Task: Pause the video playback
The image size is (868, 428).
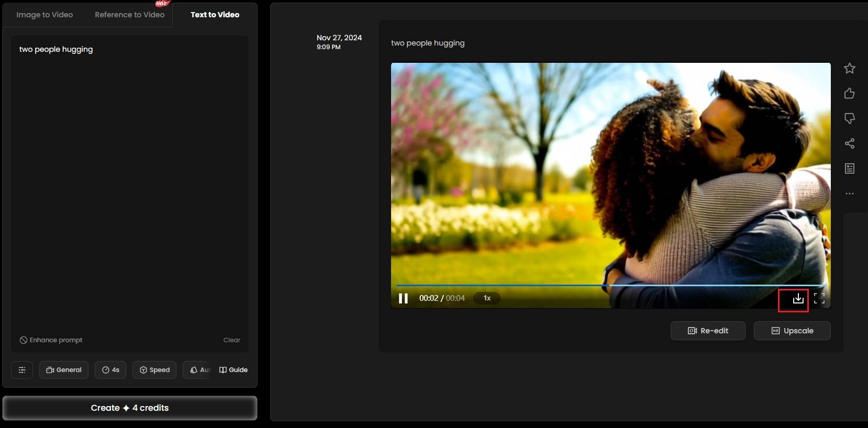Action: pyautogui.click(x=403, y=298)
